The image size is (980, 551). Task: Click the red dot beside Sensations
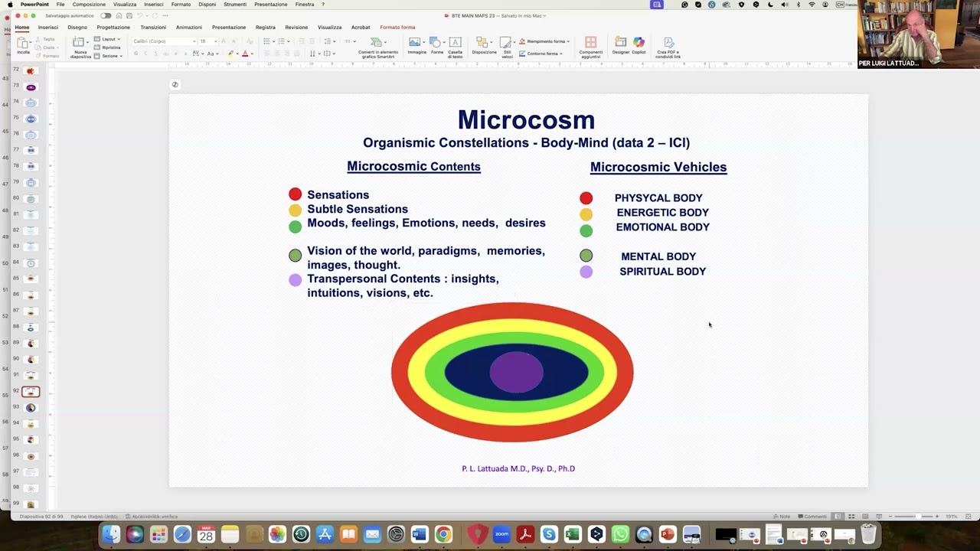[295, 194]
